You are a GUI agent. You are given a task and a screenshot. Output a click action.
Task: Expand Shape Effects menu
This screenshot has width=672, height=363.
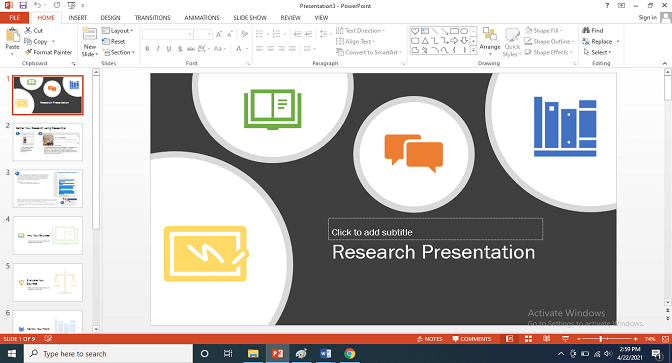click(549, 52)
